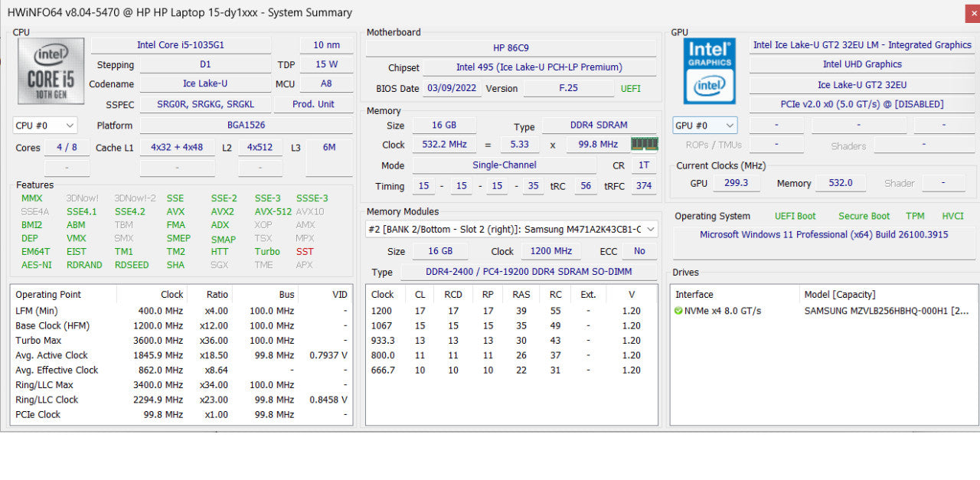Click the Intel Core i5-1035G1 name field
980x480 pixels.
click(181, 45)
